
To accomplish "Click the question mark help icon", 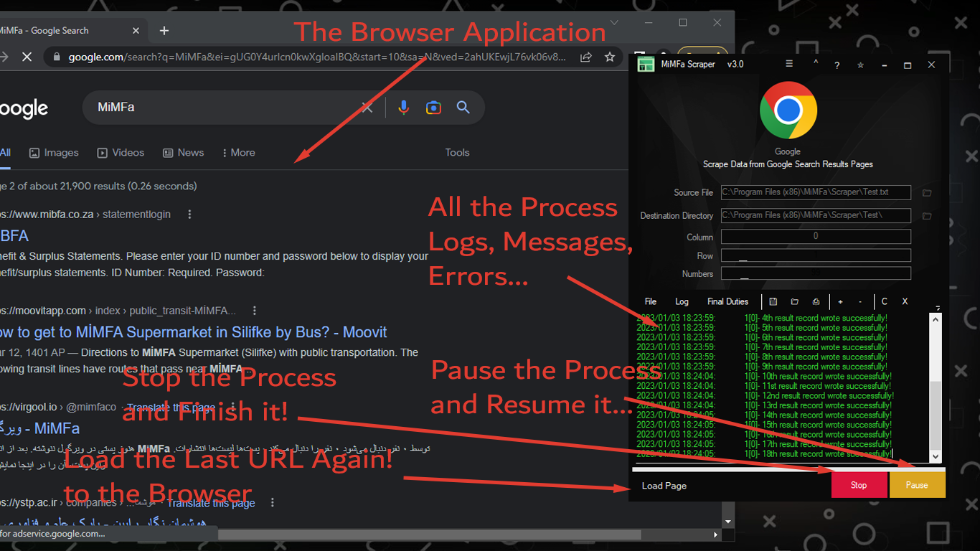I will [837, 65].
